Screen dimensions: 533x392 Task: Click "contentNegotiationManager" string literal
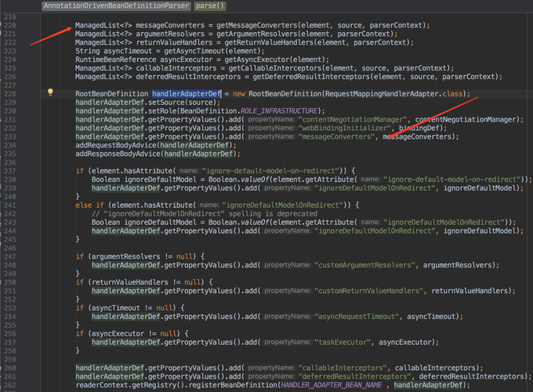pos(353,120)
